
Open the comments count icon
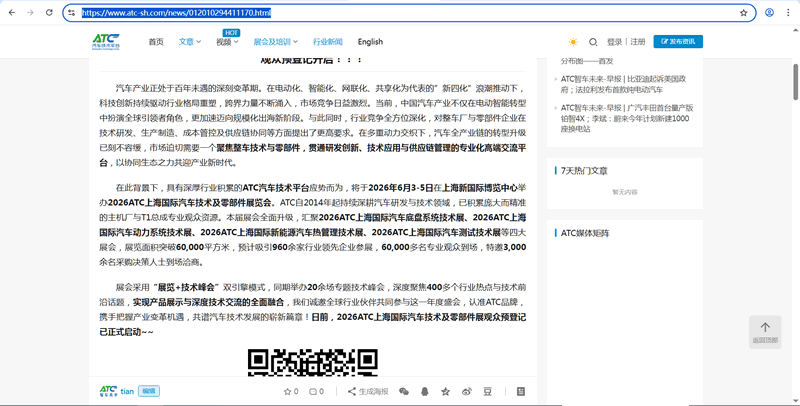point(316,391)
